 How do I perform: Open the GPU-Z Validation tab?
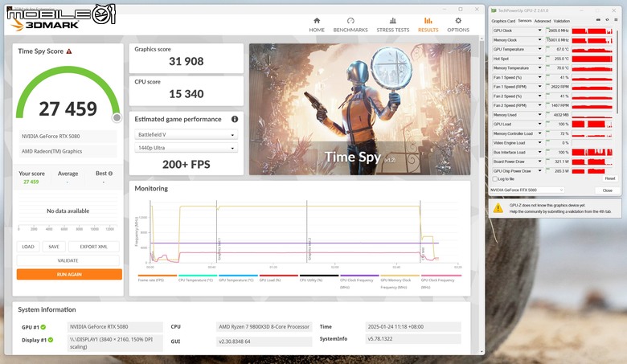[x=561, y=21]
